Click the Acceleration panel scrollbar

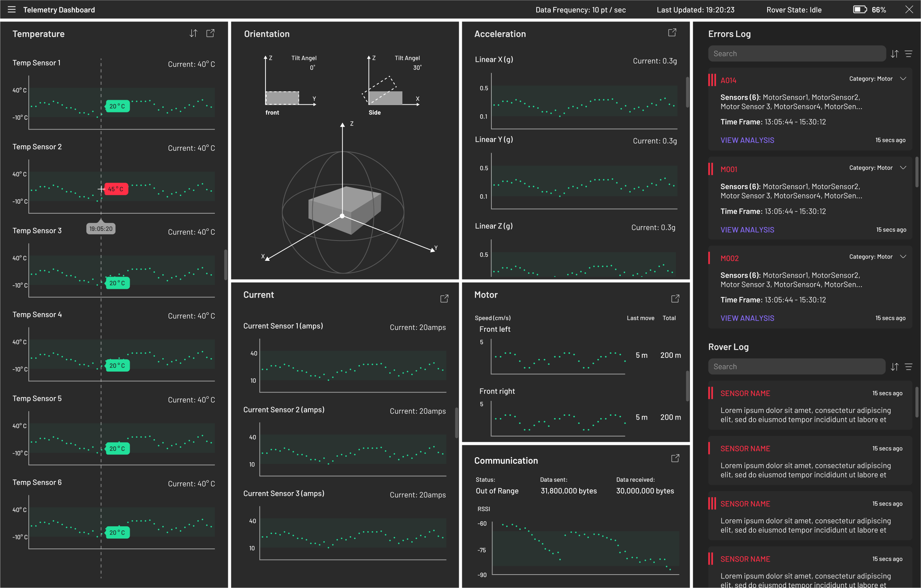coord(687,92)
